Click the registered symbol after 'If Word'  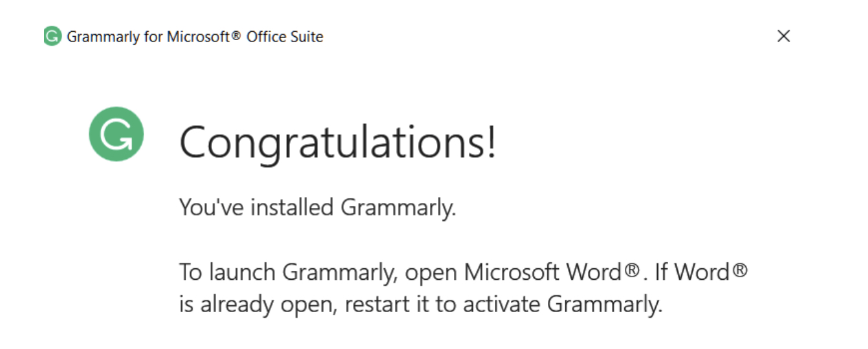point(739,271)
